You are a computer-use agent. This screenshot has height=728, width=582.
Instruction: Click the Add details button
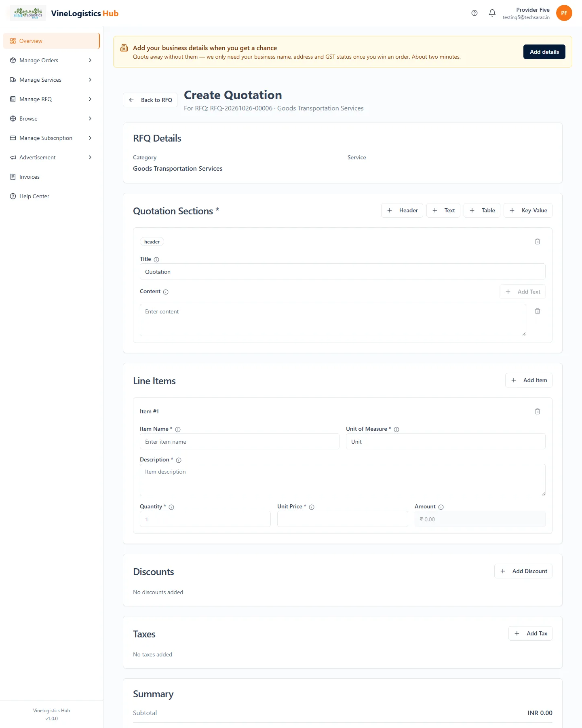click(x=544, y=52)
